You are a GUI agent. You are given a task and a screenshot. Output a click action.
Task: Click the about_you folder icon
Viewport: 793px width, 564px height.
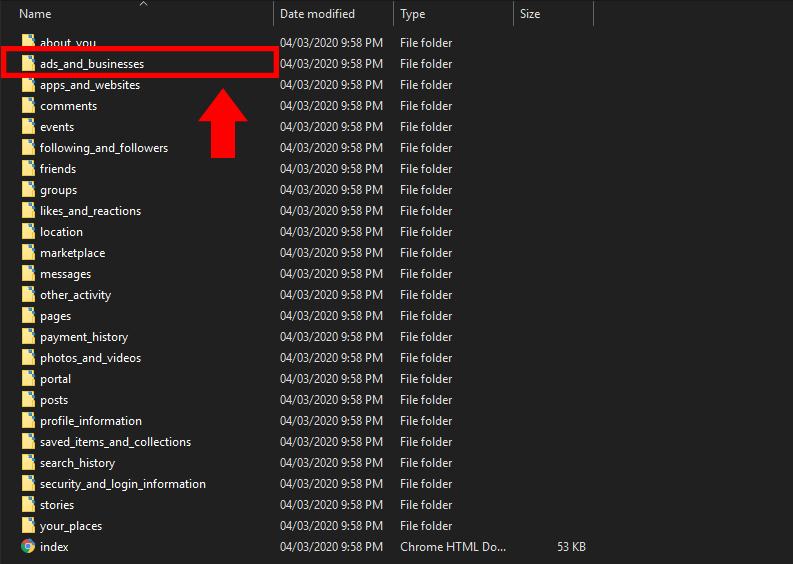[x=28, y=41]
